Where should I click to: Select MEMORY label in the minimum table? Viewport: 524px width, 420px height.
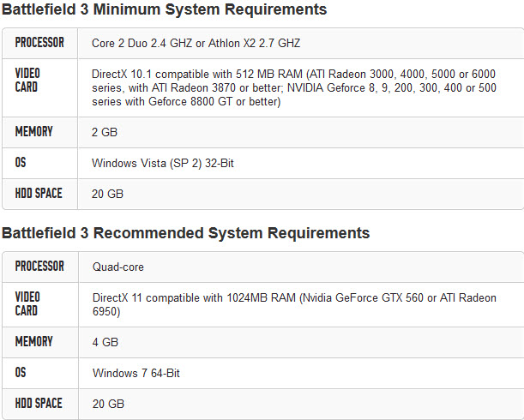(x=33, y=132)
